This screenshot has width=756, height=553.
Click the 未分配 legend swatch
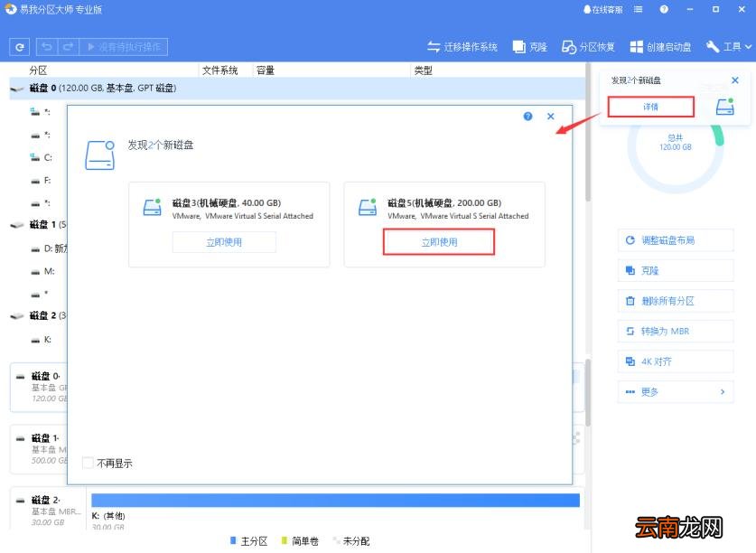pos(336,540)
